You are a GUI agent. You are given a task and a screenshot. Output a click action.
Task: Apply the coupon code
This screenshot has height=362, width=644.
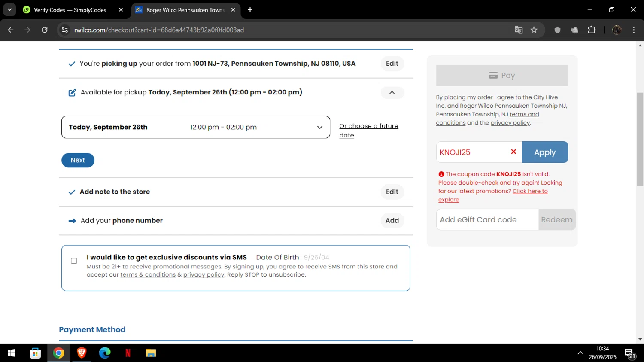545,152
